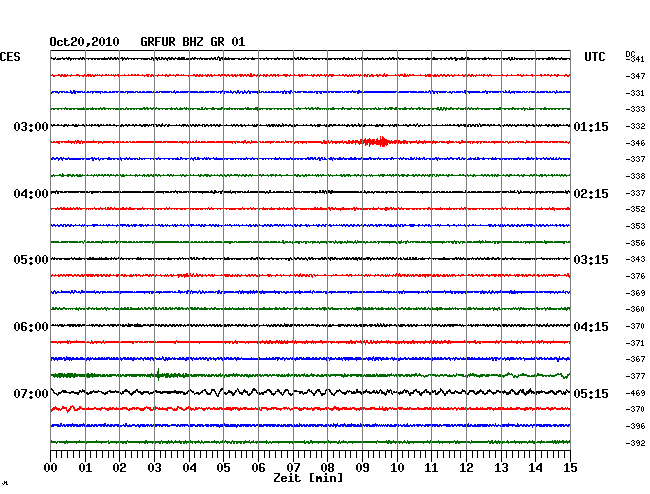Click the DC offset value "-332"
This screenshot has width=650, height=494.
[635, 126]
